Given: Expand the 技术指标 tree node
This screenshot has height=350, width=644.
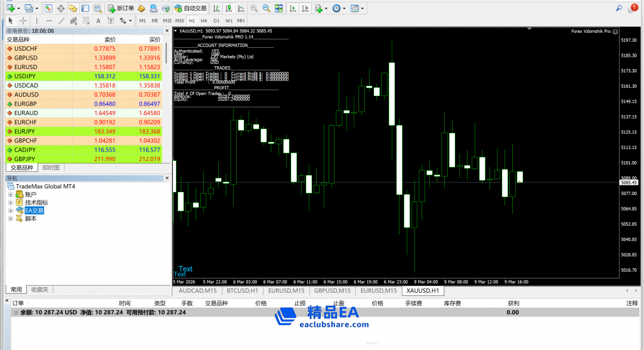Looking at the screenshot, I should coord(11,203).
